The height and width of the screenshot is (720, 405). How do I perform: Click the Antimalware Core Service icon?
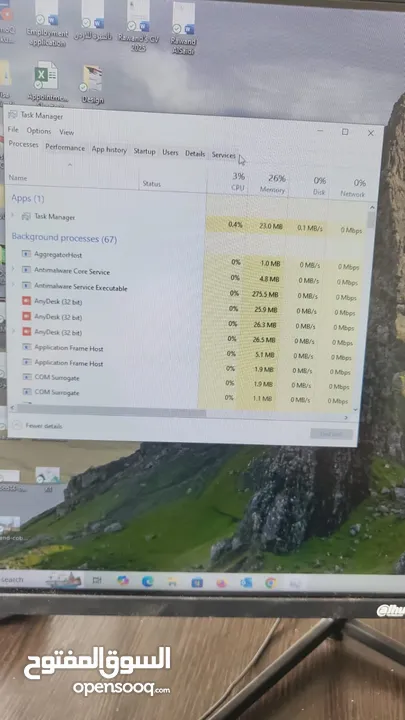pyautogui.click(x=27, y=269)
